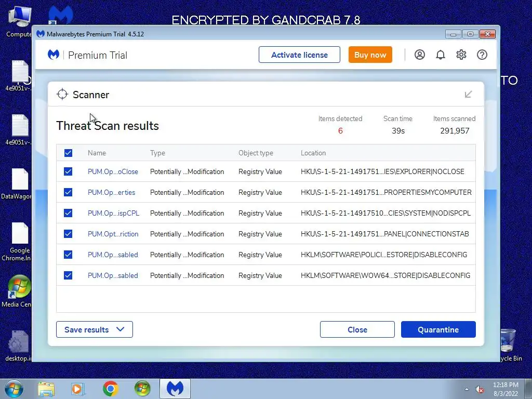
Task: Sort by the Type column header
Action: point(157,153)
